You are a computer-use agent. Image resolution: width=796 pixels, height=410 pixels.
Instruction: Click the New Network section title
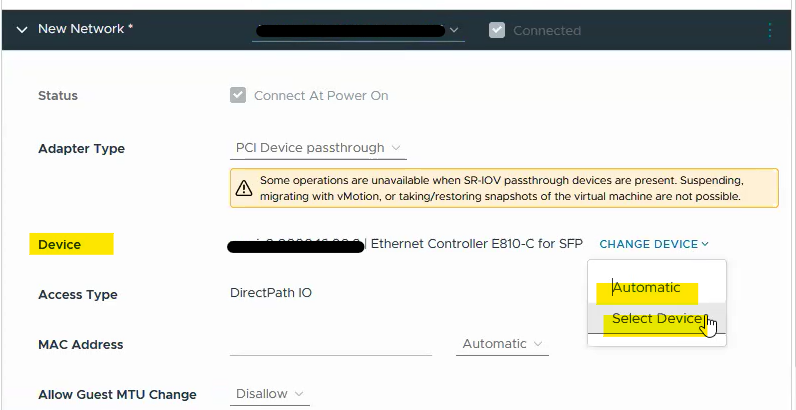point(85,30)
